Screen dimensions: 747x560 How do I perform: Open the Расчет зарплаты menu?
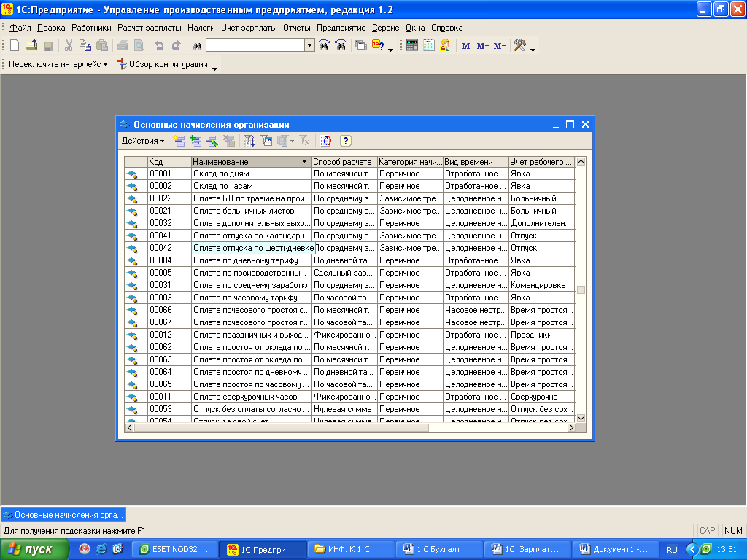[149, 28]
